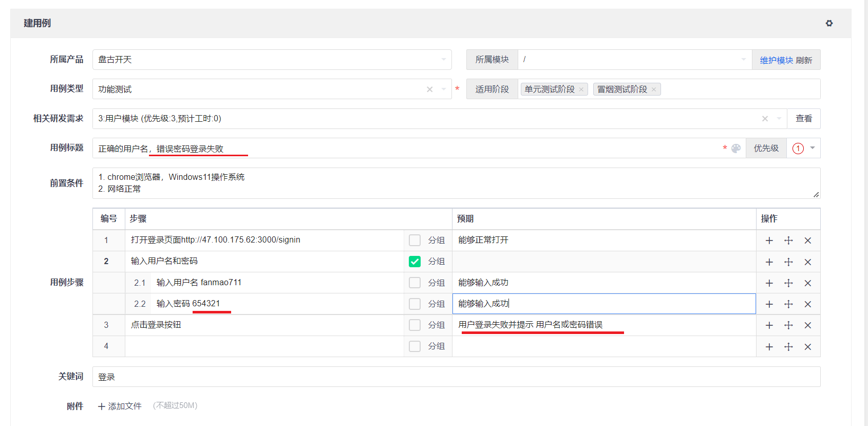868x426 pixels.
Task: Add a step after step 1
Action: pos(769,240)
